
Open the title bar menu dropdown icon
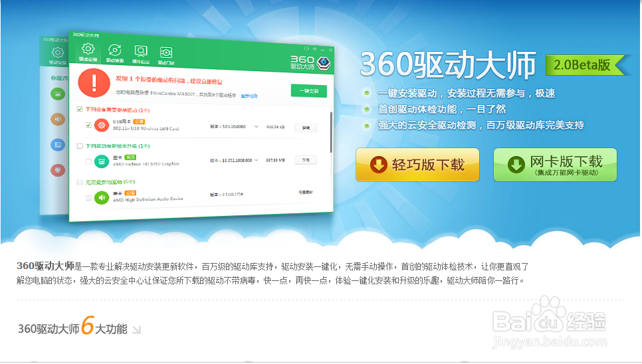click(x=314, y=48)
